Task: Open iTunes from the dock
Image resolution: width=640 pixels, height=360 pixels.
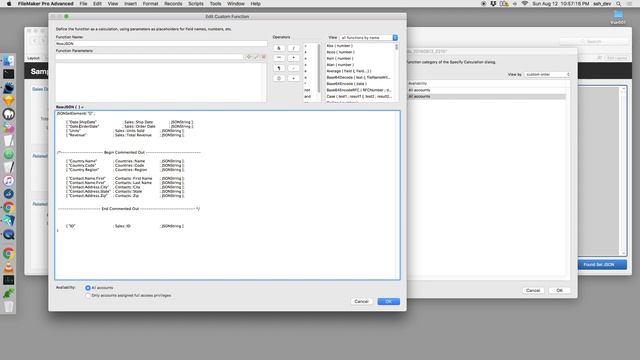Action: [x=9, y=180]
